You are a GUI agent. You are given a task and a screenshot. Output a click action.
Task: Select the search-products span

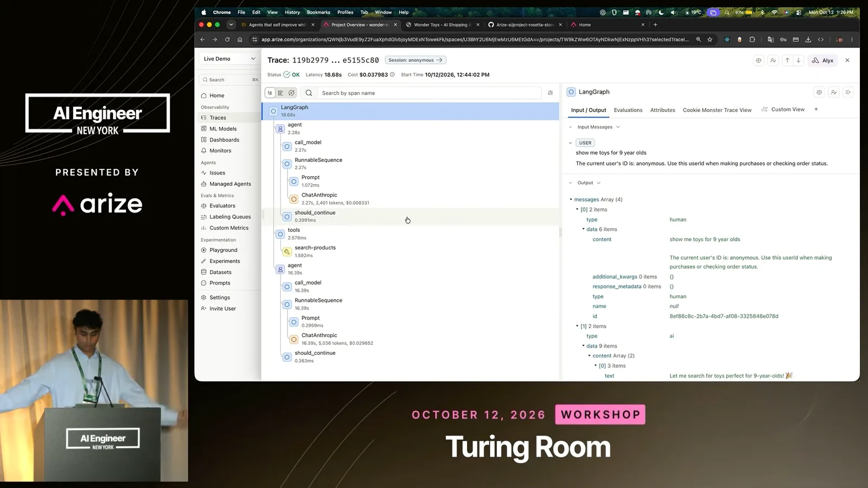point(411,251)
